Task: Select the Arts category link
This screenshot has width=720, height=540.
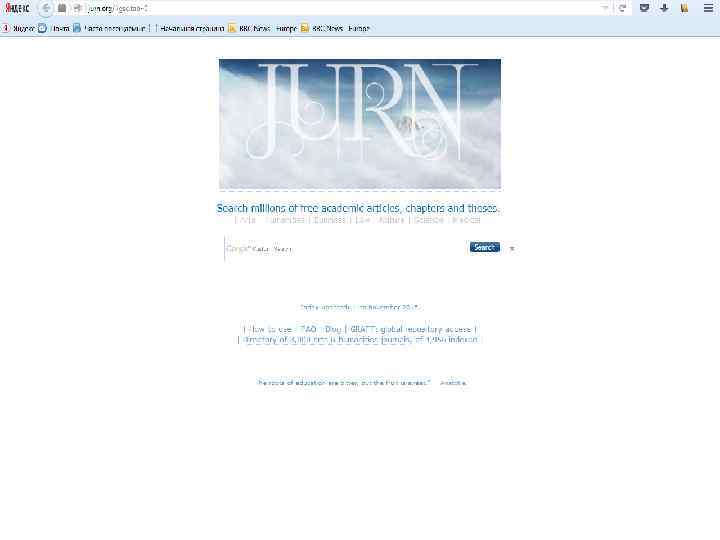Action: (248, 220)
